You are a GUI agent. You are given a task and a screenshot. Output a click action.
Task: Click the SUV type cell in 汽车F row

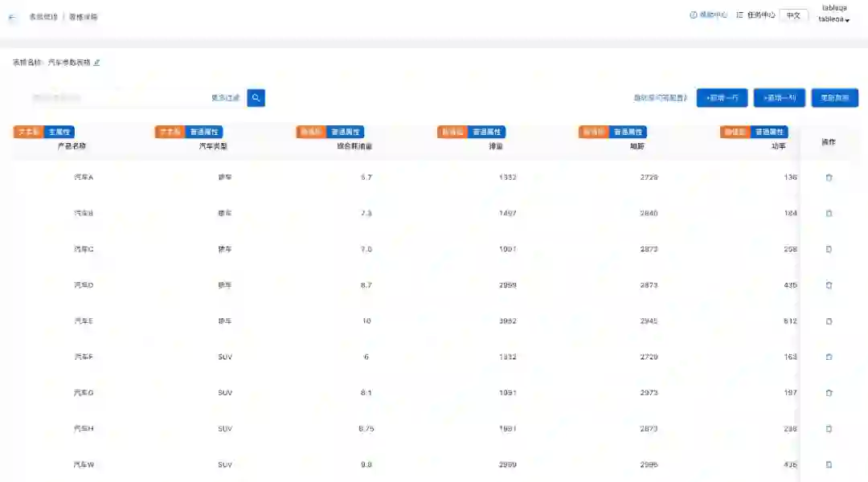pos(225,357)
